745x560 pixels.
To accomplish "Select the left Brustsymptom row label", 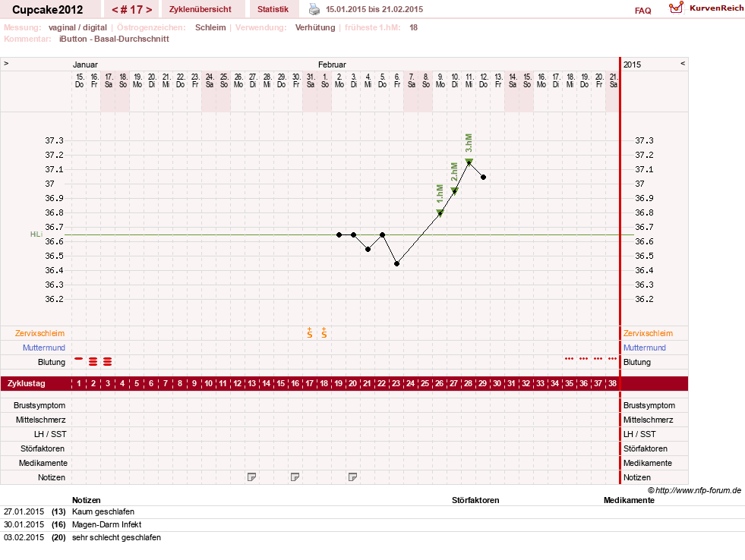I will pyautogui.click(x=39, y=405).
